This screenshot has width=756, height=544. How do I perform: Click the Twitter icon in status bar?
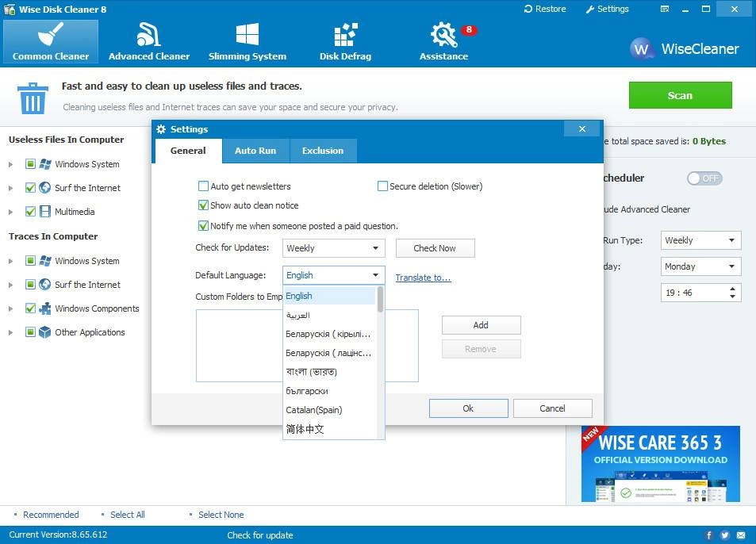[724, 534]
